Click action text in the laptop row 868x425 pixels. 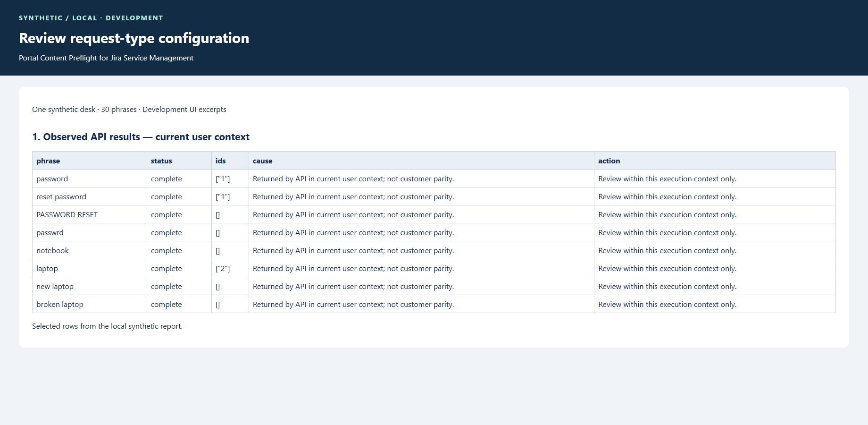pyautogui.click(x=667, y=269)
